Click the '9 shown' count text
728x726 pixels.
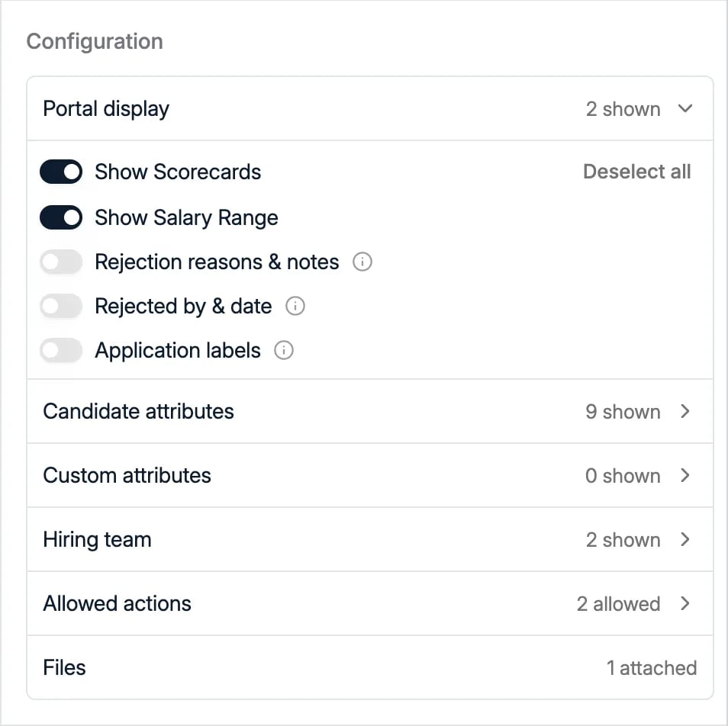[x=623, y=412]
